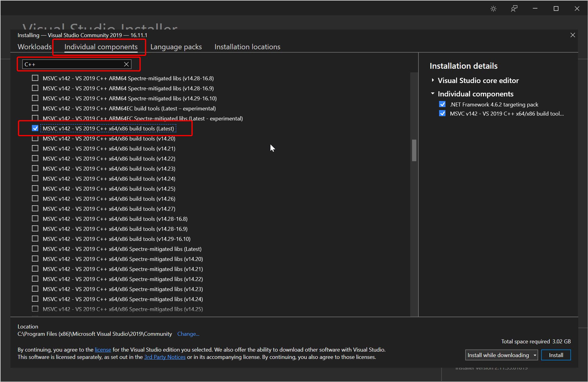This screenshot has width=588, height=382.
Task: Click the components list scrollbar thumb
Action: click(414, 150)
